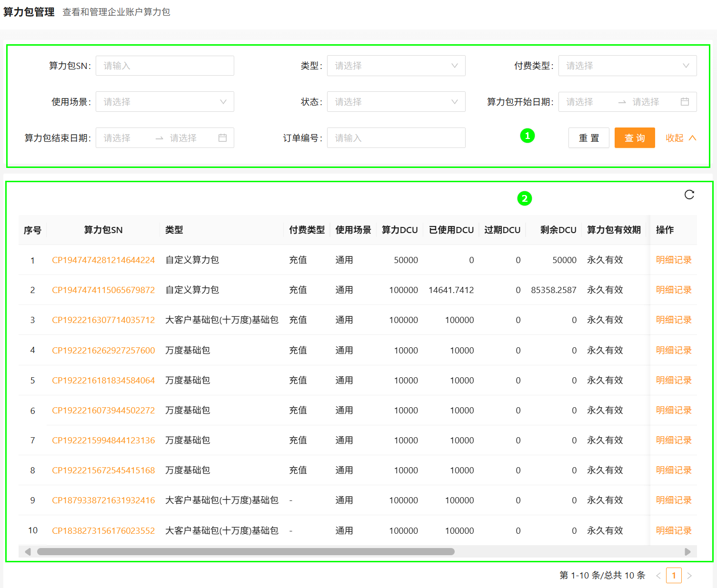Click the table refresh icon
Screen dimensions: 717x588
[689, 195]
